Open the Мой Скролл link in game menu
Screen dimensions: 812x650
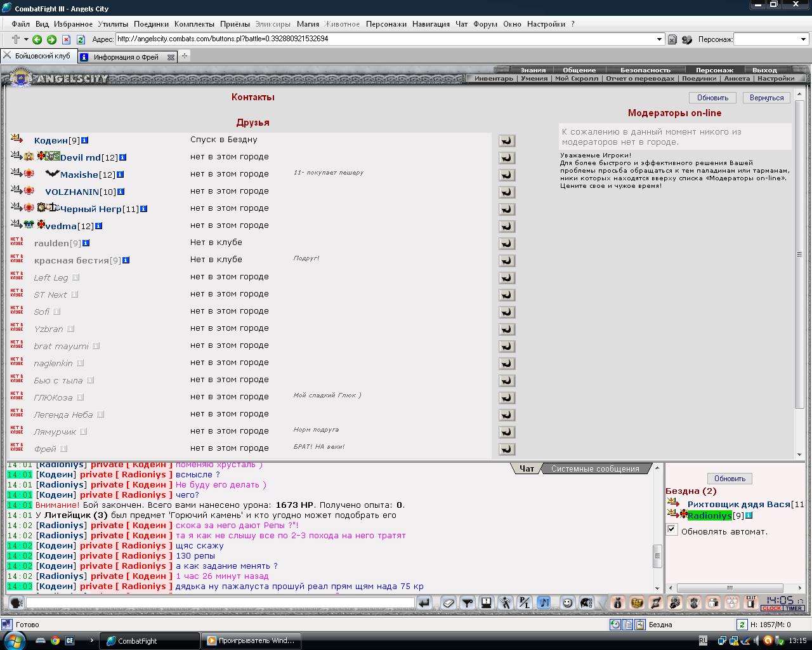576,79
